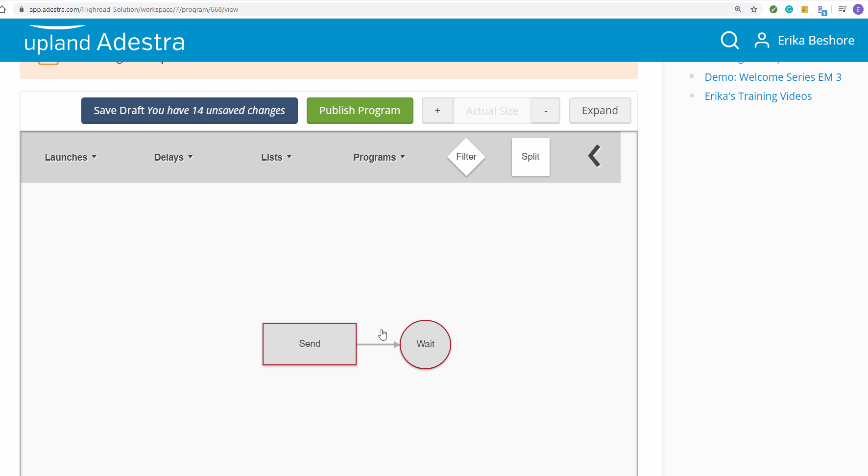
Task: Click Save Draft button
Action: [x=190, y=111]
